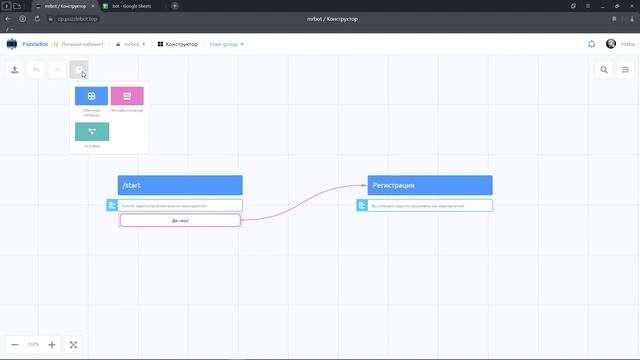
Task: Click the X delete toolbar button
Action: tap(58, 70)
